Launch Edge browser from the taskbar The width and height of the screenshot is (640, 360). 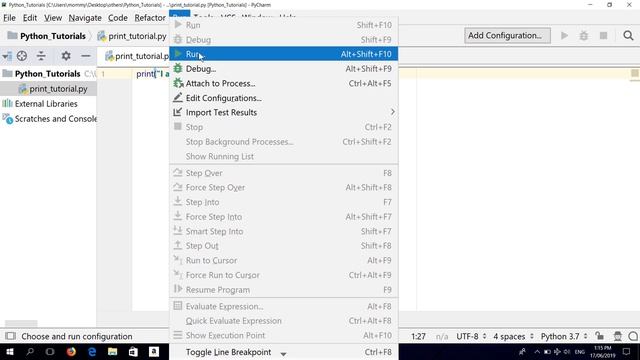(x=92, y=351)
